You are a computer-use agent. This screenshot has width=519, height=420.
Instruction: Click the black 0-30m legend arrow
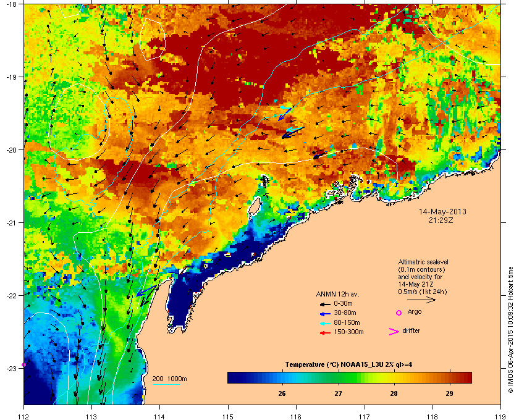325,304
